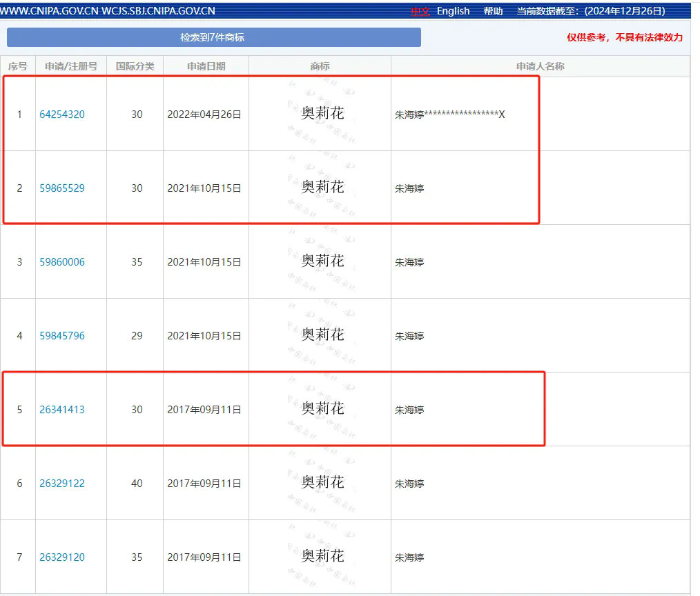Viewport: 700px width, 596px height.
Task: Click applicant name 朱海婷 in row 3
Action: coord(409,262)
